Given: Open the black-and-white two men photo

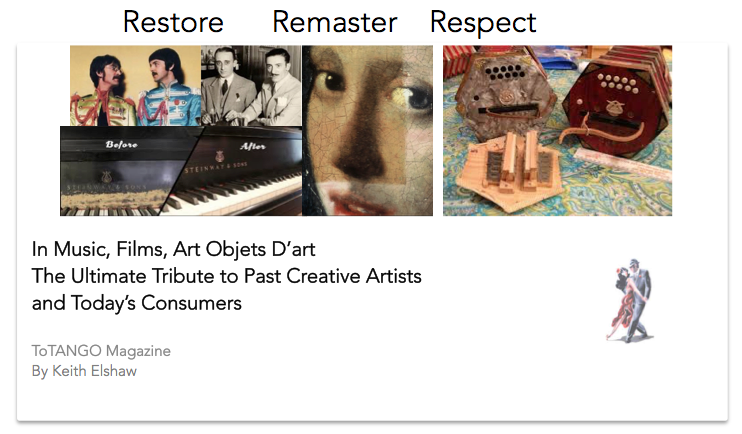Looking at the screenshot, I should coord(251,86).
